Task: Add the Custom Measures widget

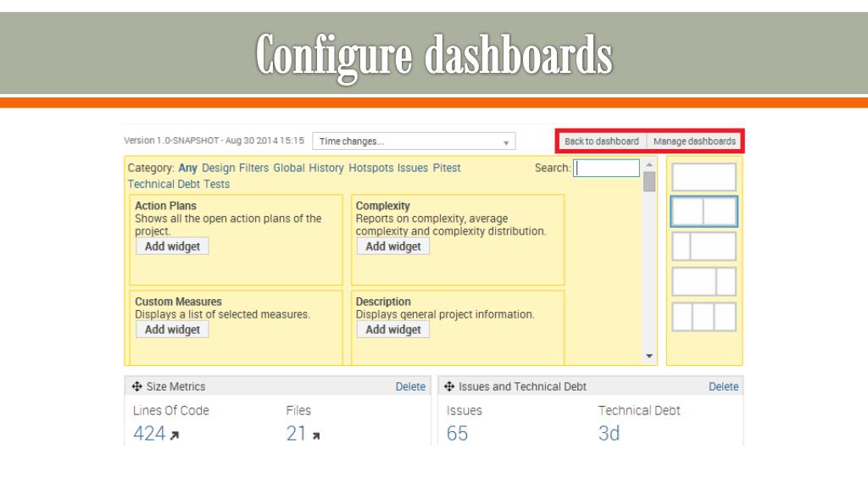Action: 172,330
